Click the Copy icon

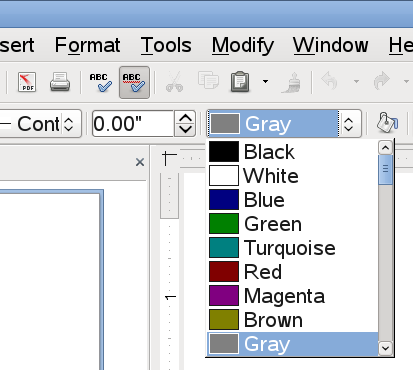[208, 80]
